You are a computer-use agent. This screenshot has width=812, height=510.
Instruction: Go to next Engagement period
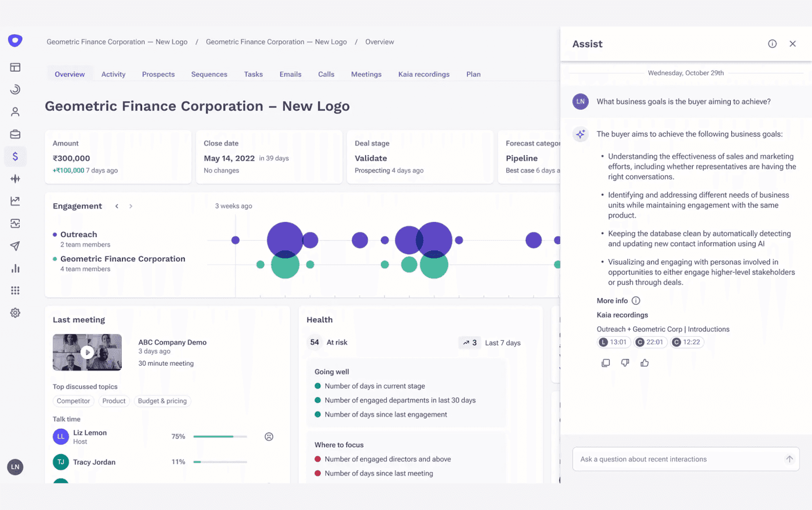pos(131,206)
